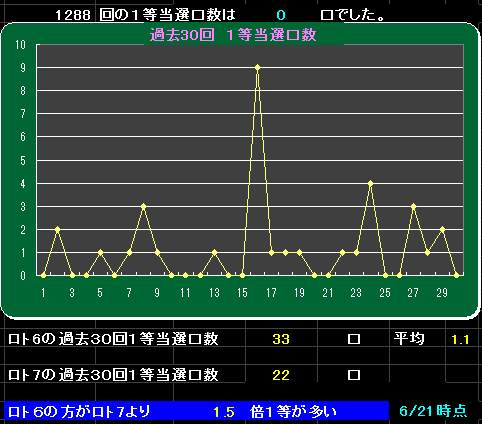Select the yellow value 22 cell

point(281,375)
